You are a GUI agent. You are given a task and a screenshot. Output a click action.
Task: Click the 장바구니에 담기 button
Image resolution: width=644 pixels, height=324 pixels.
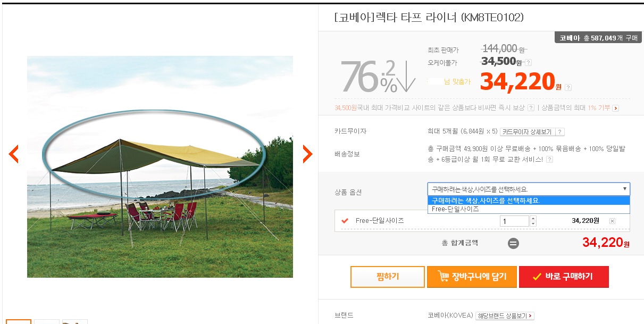click(472, 277)
